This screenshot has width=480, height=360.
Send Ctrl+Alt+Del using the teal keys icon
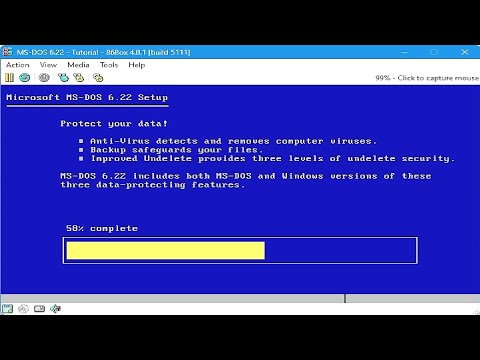tap(63, 78)
